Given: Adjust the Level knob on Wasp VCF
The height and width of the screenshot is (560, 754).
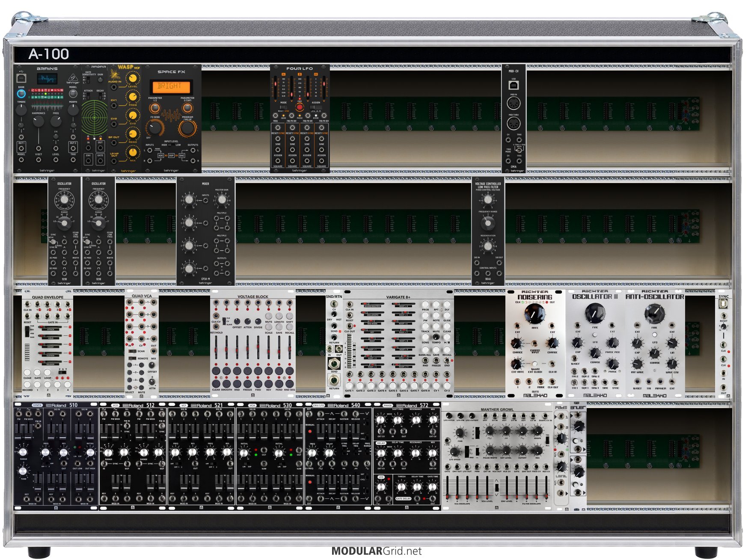Looking at the screenshot, I should 133,79.
